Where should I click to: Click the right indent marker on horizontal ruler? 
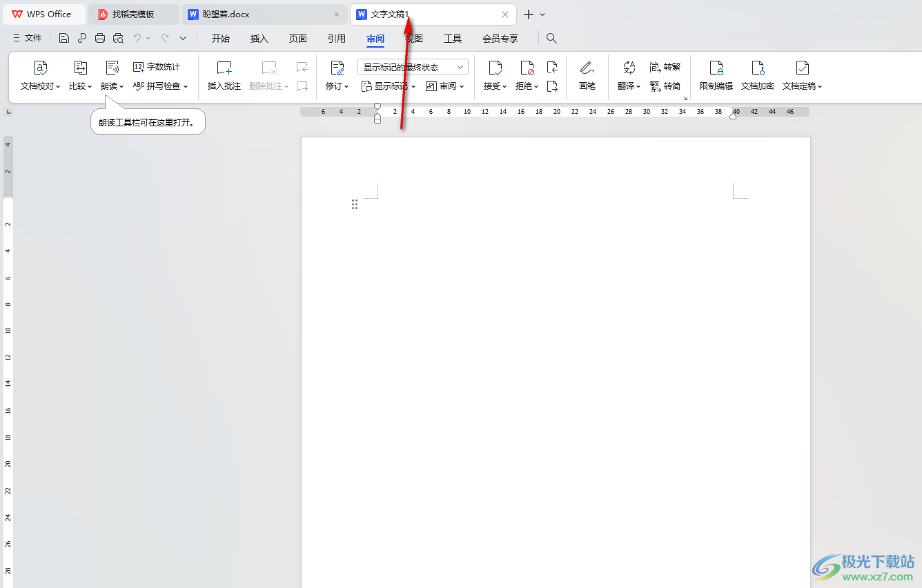click(x=733, y=116)
